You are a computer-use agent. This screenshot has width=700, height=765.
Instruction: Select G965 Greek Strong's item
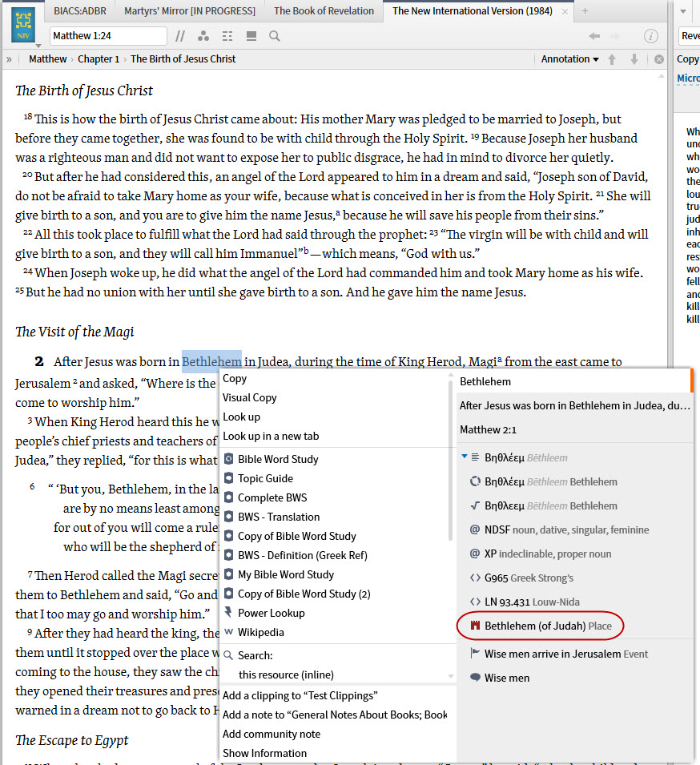[x=574, y=578]
